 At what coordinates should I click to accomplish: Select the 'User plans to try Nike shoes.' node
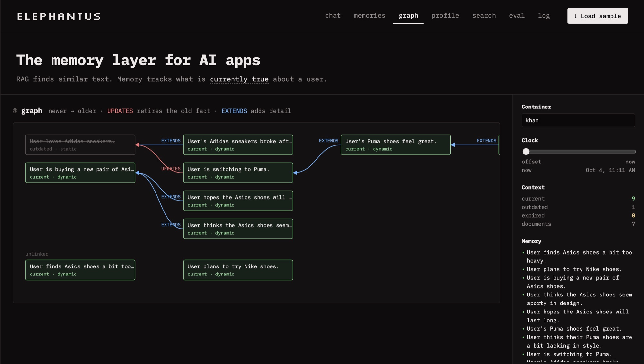point(238,270)
